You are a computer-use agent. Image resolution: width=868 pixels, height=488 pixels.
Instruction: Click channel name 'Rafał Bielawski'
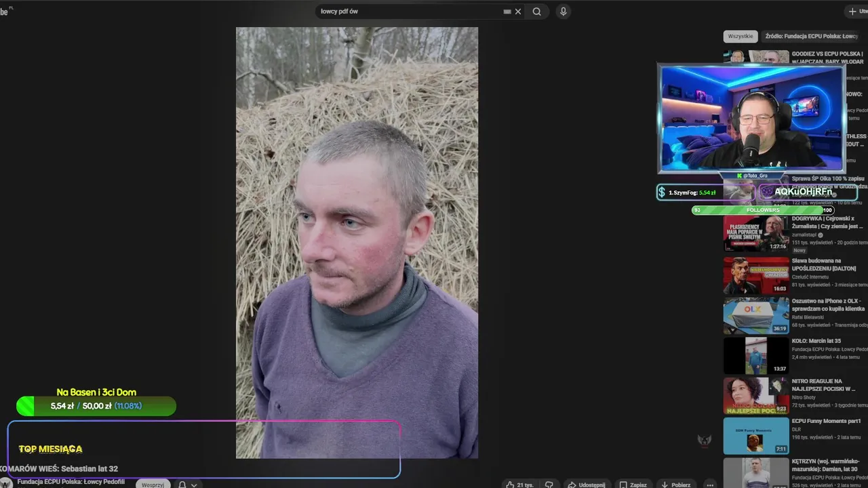pos(808,317)
